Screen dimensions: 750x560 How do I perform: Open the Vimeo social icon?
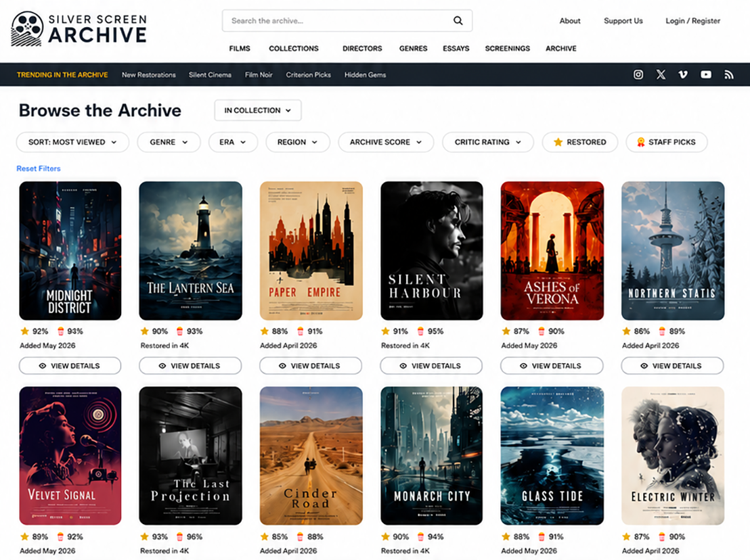click(683, 74)
